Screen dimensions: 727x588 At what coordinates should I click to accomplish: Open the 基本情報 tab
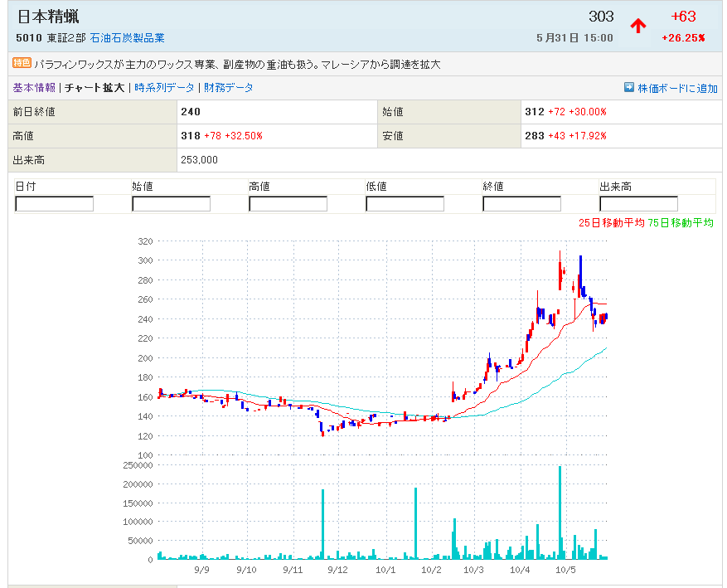click(34, 87)
